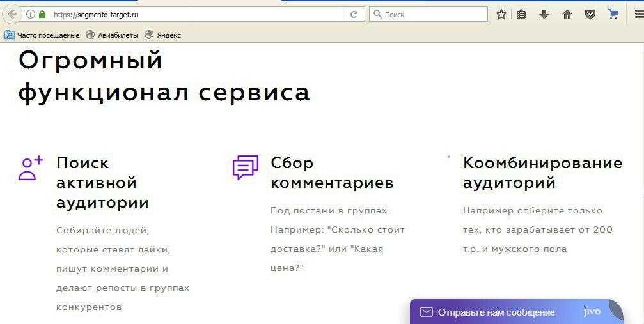
Task: Click the Коомбинирование аудиторий heading
Action: [542, 173]
